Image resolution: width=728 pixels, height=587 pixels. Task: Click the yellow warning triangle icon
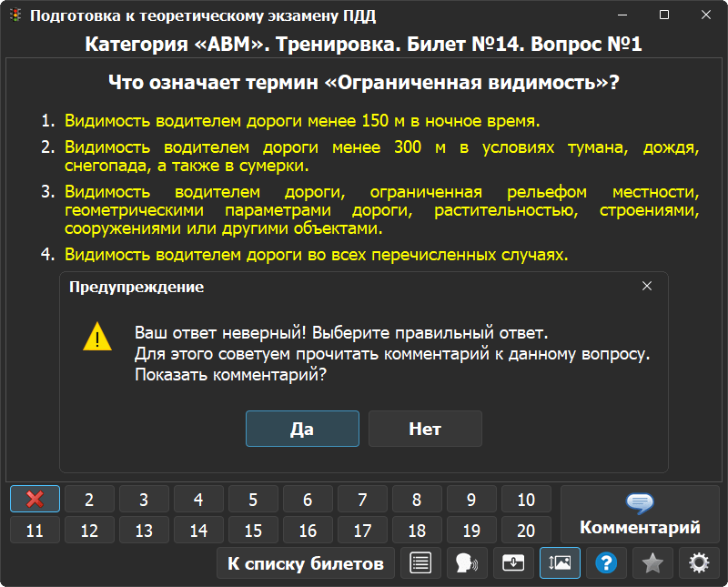pos(97,337)
